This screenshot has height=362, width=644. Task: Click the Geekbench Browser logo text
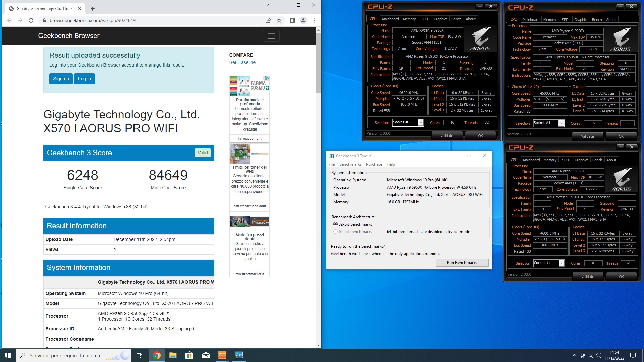[x=69, y=36]
